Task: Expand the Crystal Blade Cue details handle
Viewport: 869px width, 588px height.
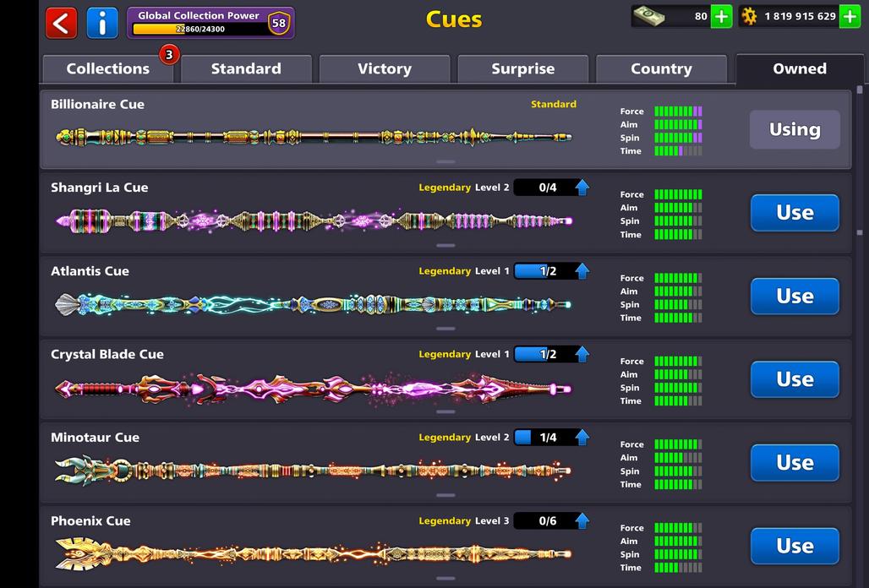Action: point(445,411)
